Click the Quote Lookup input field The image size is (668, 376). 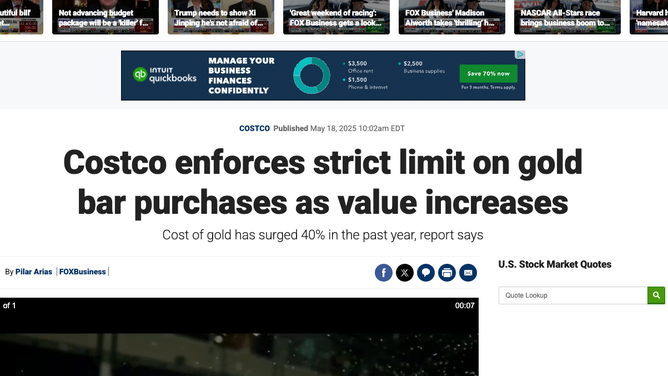[x=573, y=295]
